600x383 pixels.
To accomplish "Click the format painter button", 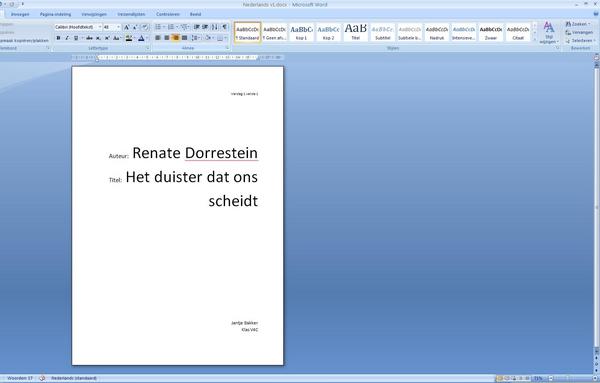I will pyautogui.click(x=24, y=40).
